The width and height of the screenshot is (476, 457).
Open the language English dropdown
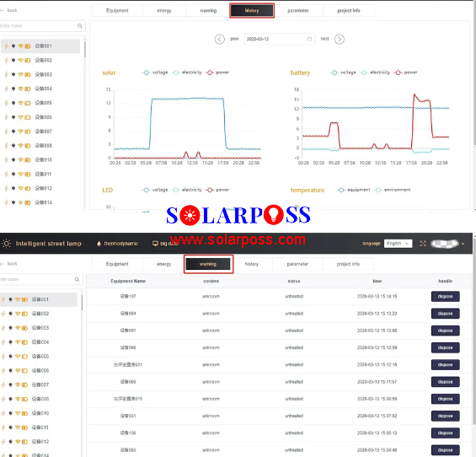[x=398, y=244]
